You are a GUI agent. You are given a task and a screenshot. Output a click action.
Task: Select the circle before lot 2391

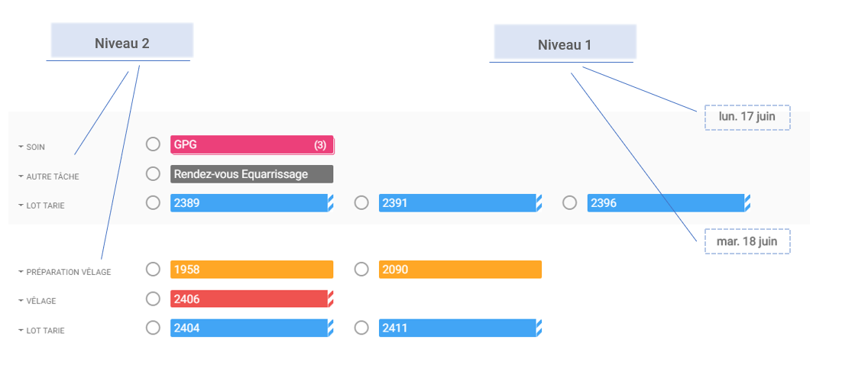point(361,202)
